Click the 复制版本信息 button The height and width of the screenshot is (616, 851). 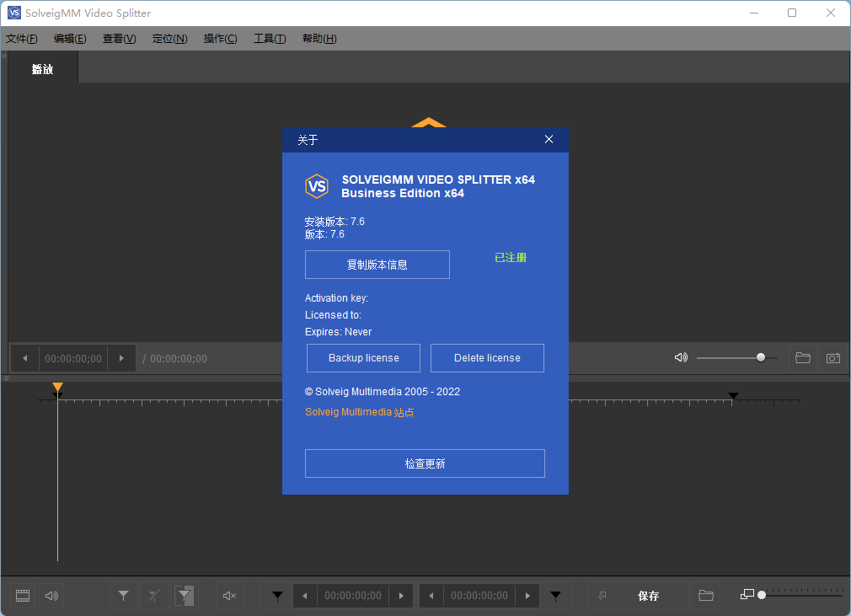377,265
